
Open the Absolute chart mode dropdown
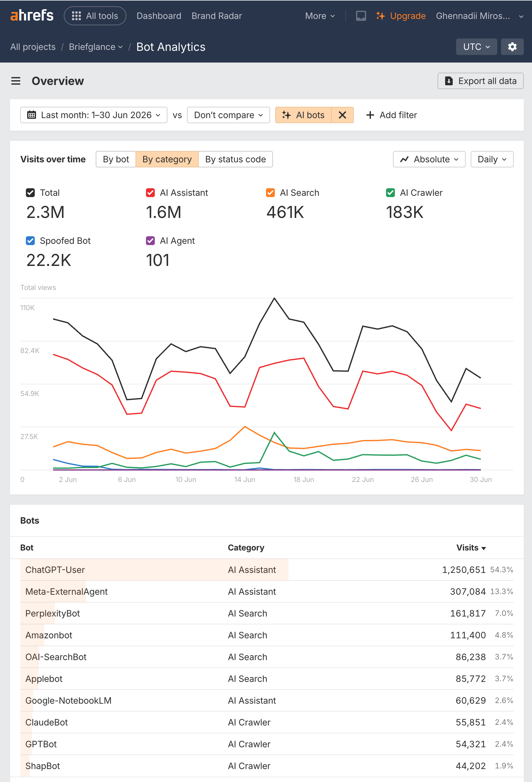(429, 159)
